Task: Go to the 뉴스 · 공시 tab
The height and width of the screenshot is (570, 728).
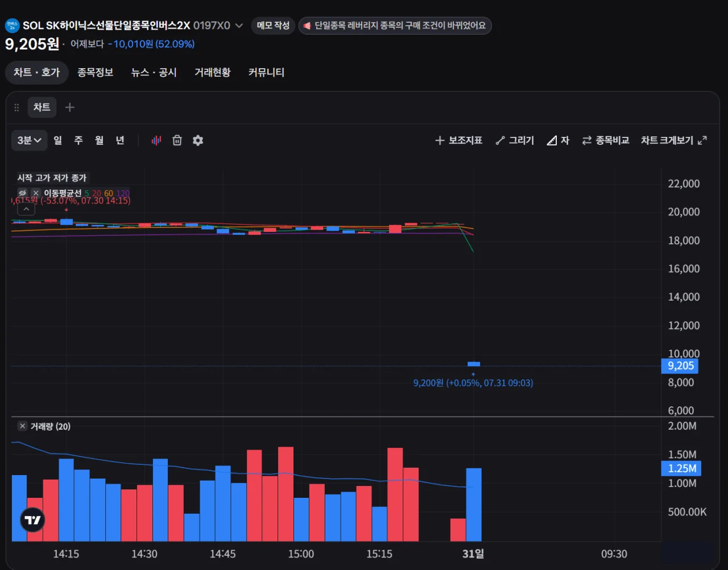Action: coord(154,73)
